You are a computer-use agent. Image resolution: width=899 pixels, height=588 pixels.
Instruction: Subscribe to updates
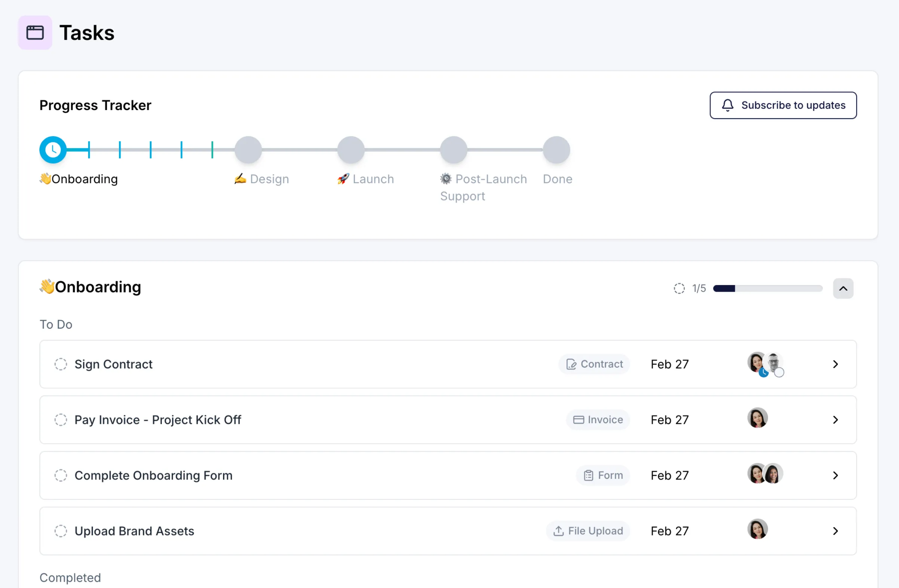tap(783, 106)
